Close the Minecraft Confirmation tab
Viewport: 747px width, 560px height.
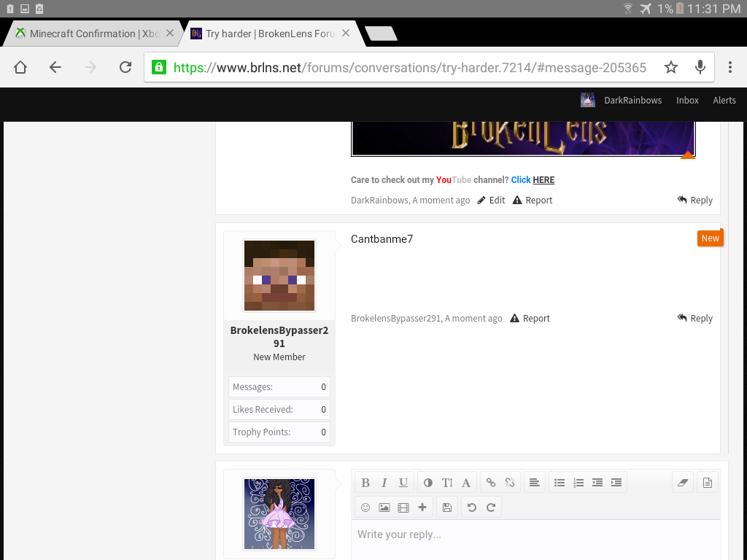pyautogui.click(x=169, y=34)
